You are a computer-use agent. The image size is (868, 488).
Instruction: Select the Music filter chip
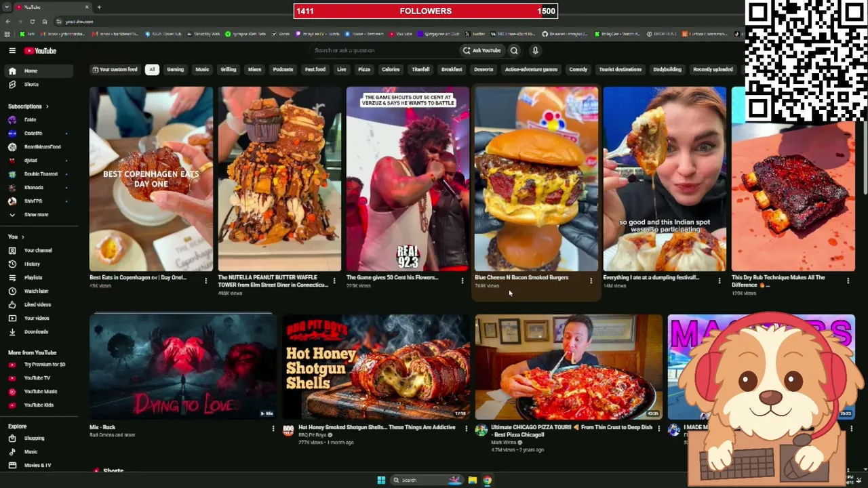tap(202, 69)
